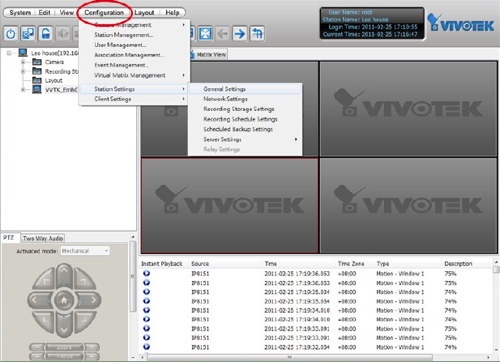
Task: Open the System menu
Action: [20, 13]
